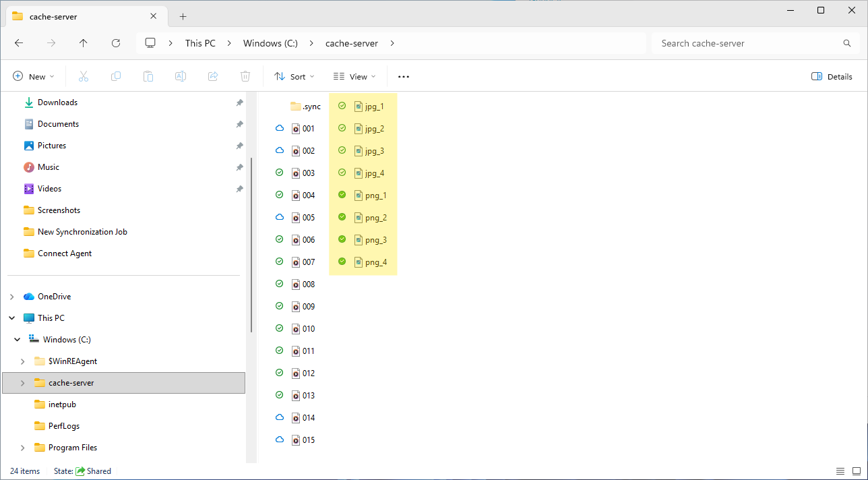Click the Cut scissors icon in toolbar
Viewport: 868px width, 480px height.
[84, 77]
